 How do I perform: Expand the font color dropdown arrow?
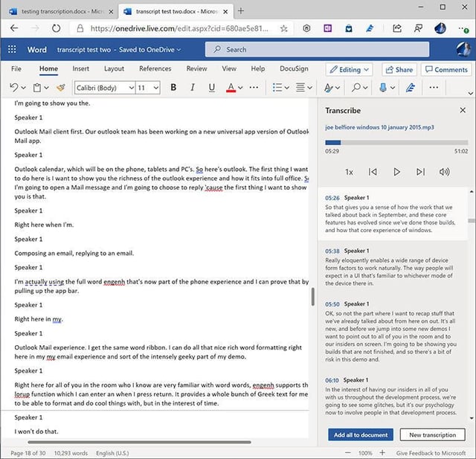tap(240, 88)
